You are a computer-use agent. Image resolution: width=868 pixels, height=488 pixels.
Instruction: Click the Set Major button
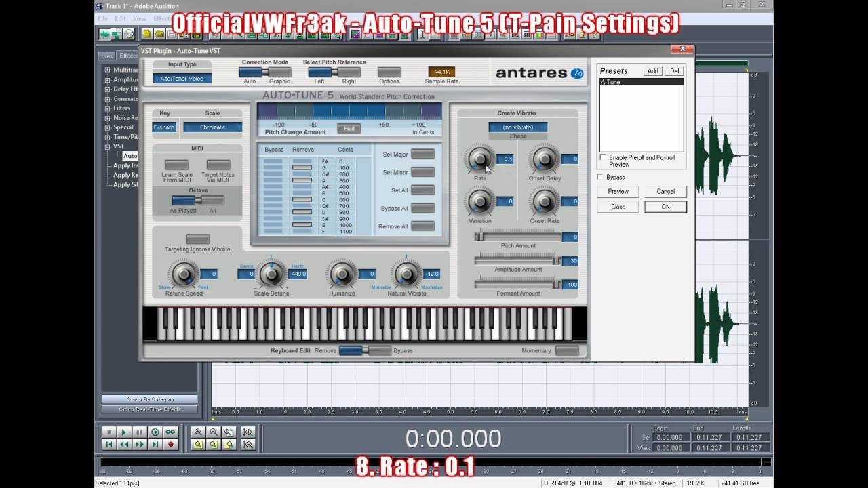coord(422,154)
